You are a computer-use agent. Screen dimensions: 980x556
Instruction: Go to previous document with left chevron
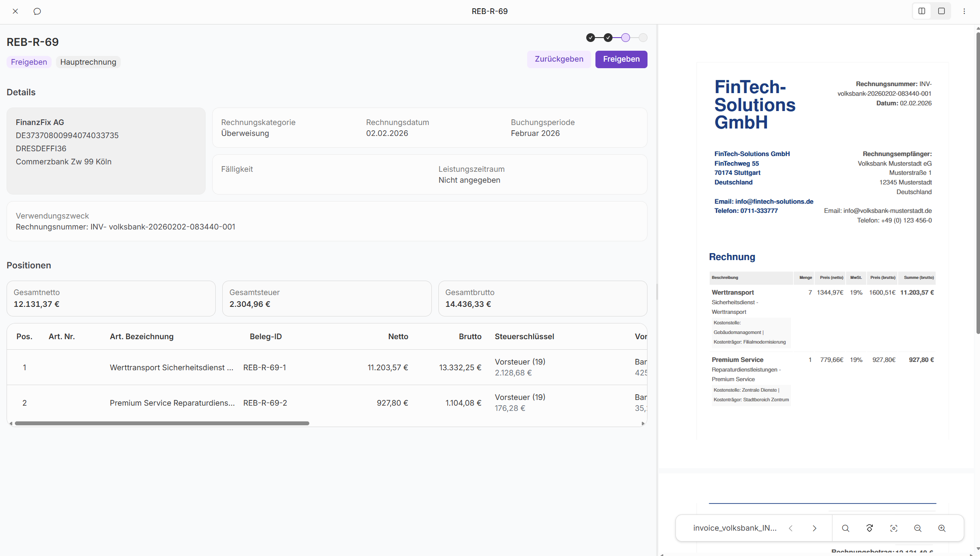791,528
